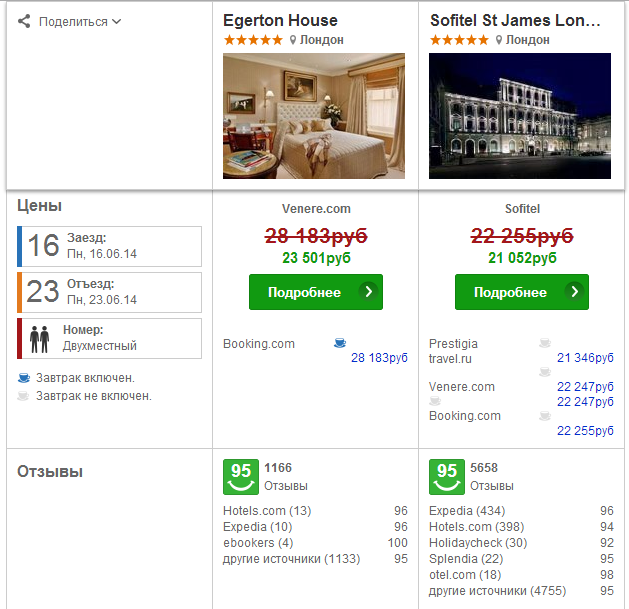Click the green 95 rating badge for Egerton House

[x=240, y=477]
